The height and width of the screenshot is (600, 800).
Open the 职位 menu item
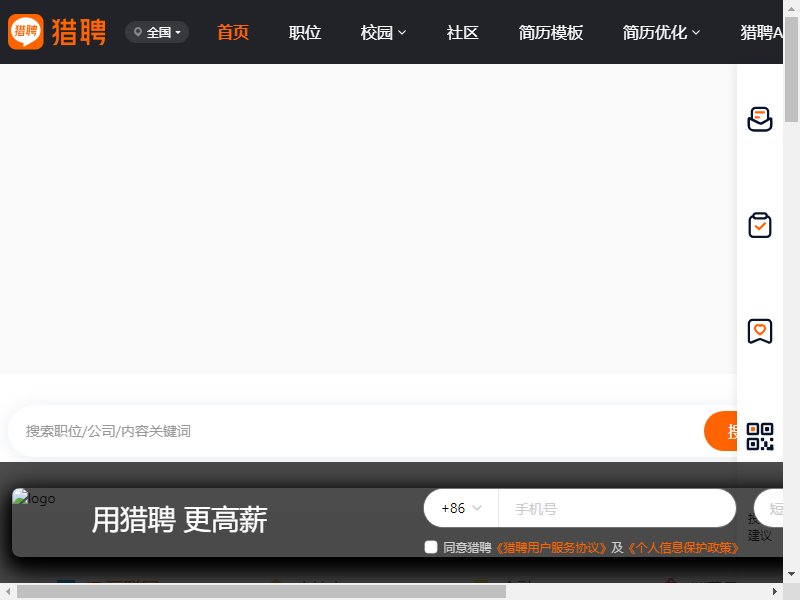coord(305,32)
